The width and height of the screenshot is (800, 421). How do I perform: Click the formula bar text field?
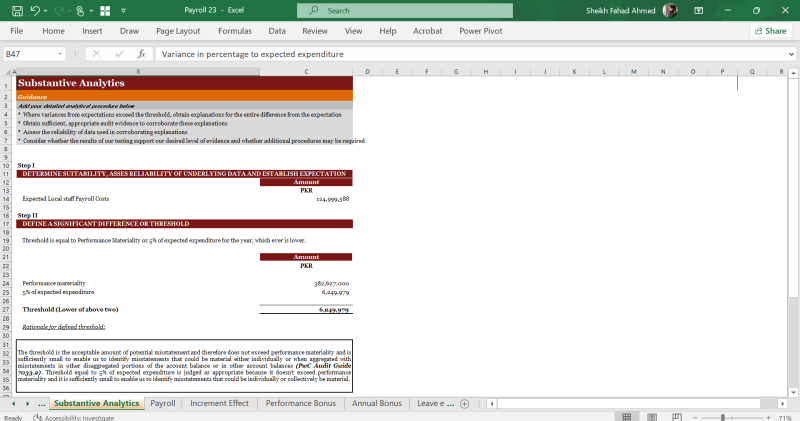(x=470, y=54)
